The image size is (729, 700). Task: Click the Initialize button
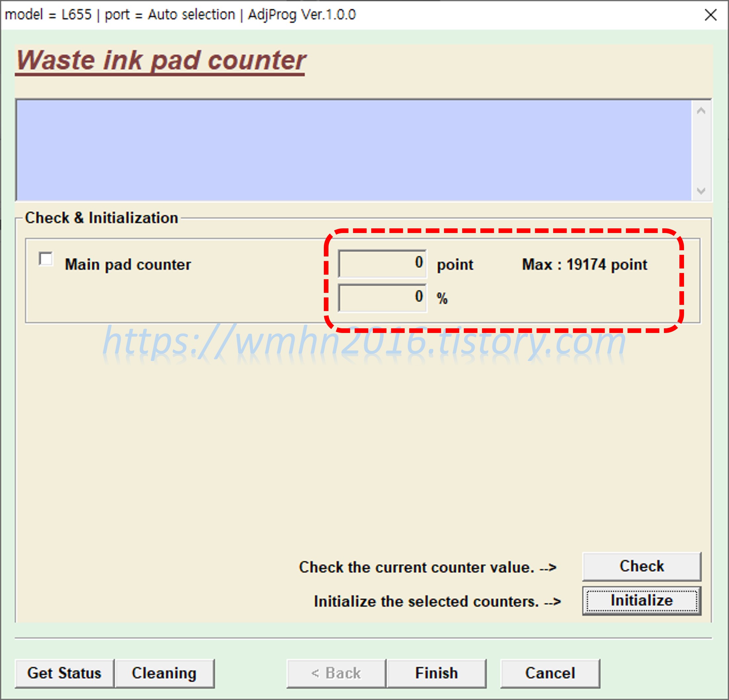641,601
